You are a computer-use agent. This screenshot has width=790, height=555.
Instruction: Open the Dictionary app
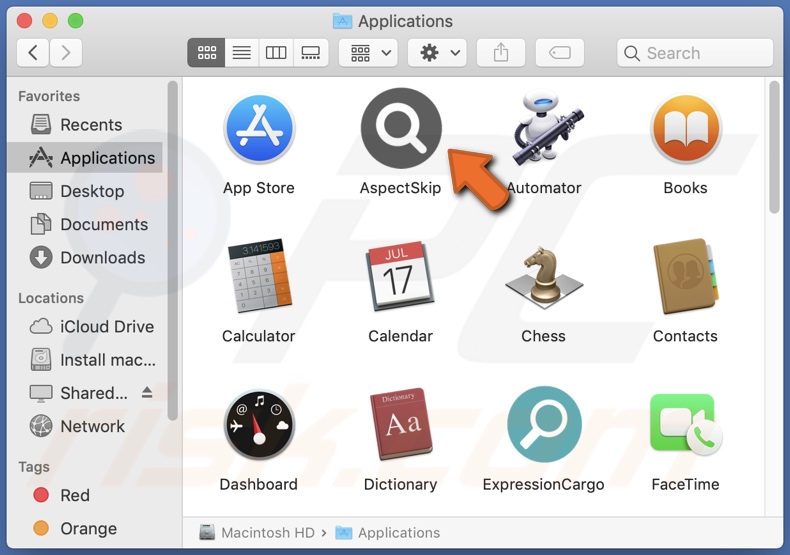coord(401,424)
